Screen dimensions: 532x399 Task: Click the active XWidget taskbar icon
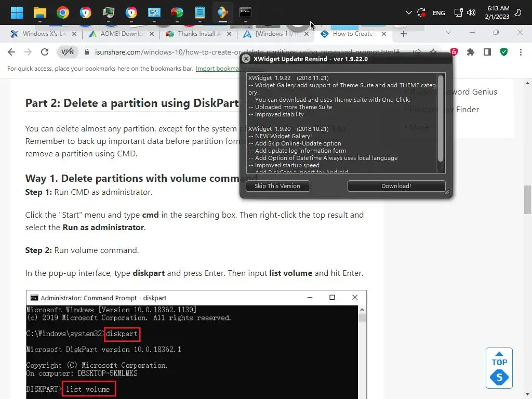pos(222,12)
